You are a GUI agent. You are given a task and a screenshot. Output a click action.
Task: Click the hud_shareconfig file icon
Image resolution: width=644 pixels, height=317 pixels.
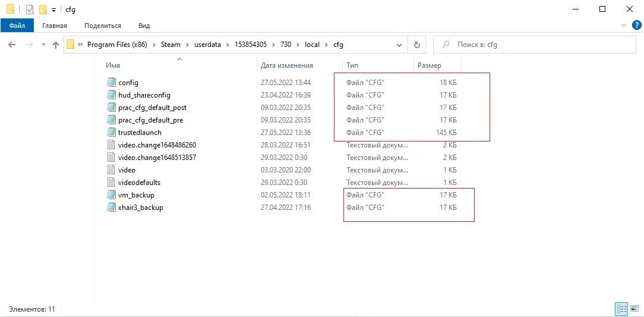pyautogui.click(x=111, y=95)
